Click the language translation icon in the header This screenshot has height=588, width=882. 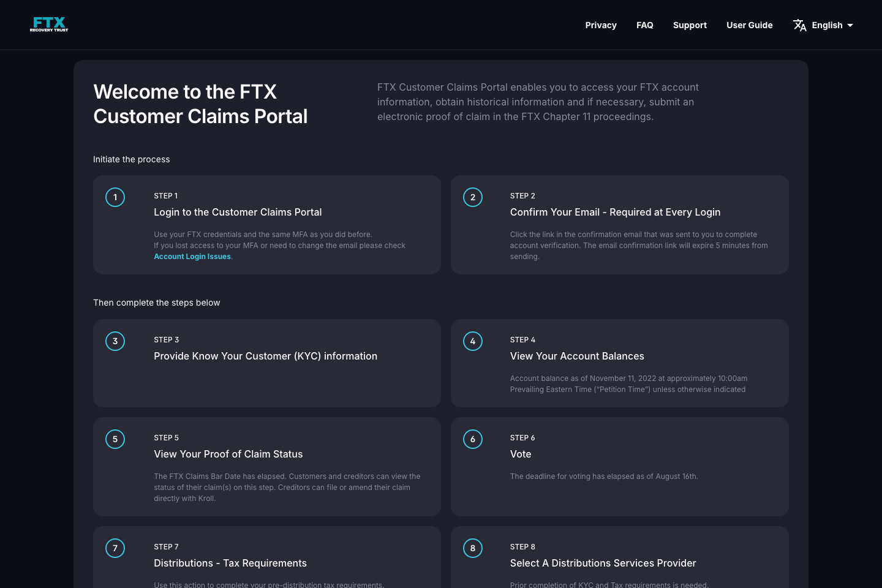(x=800, y=25)
